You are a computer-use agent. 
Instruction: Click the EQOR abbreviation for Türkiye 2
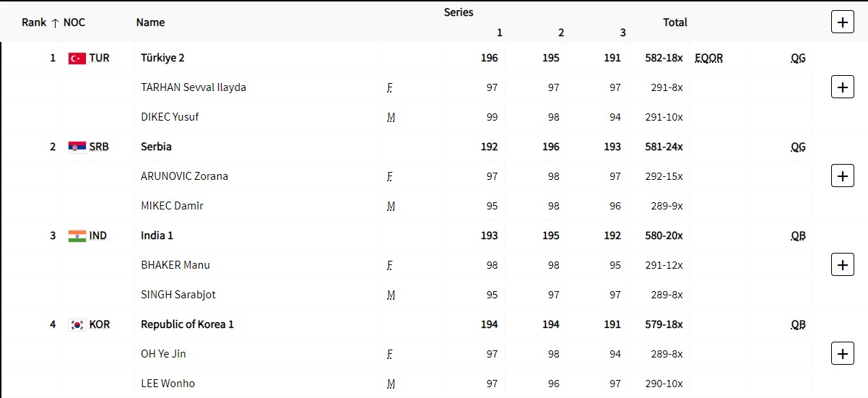(708, 59)
